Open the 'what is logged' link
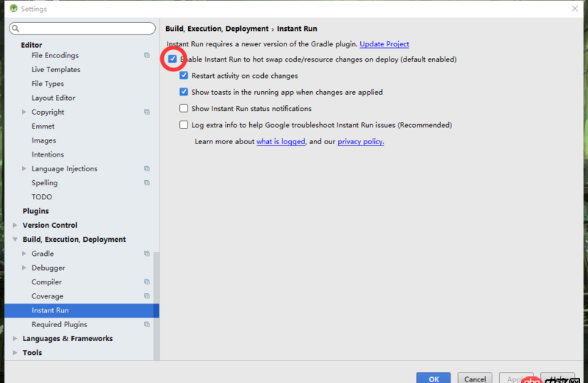 pos(281,141)
